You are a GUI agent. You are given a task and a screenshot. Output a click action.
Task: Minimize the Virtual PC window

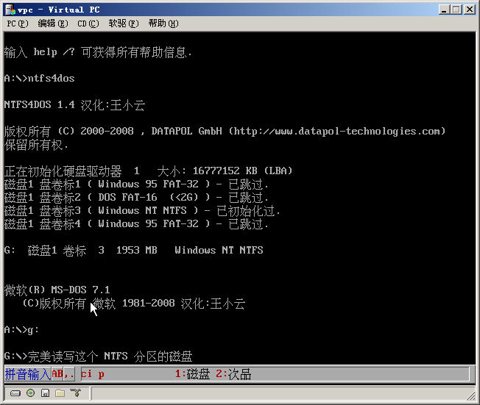(444, 9)
